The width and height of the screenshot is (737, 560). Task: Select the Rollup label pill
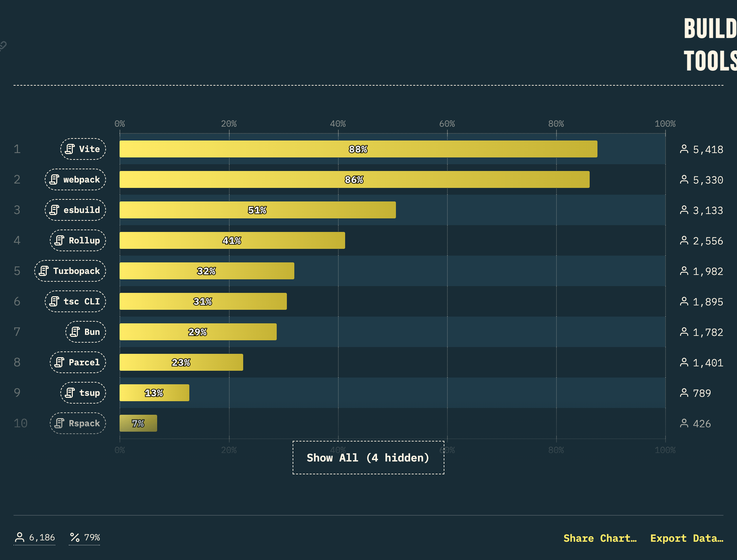point(78,240)
